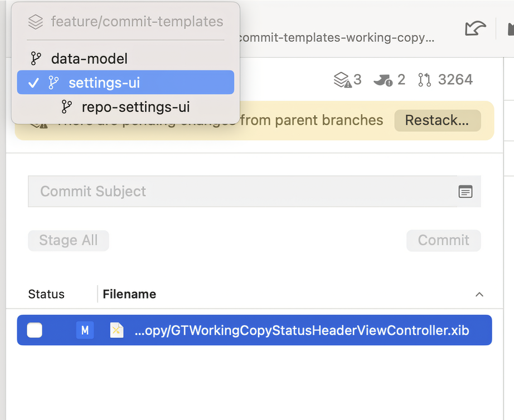Toggle the staging checkbox on the xib file row
Screen dimensions: 514x420
coord(34,330)
